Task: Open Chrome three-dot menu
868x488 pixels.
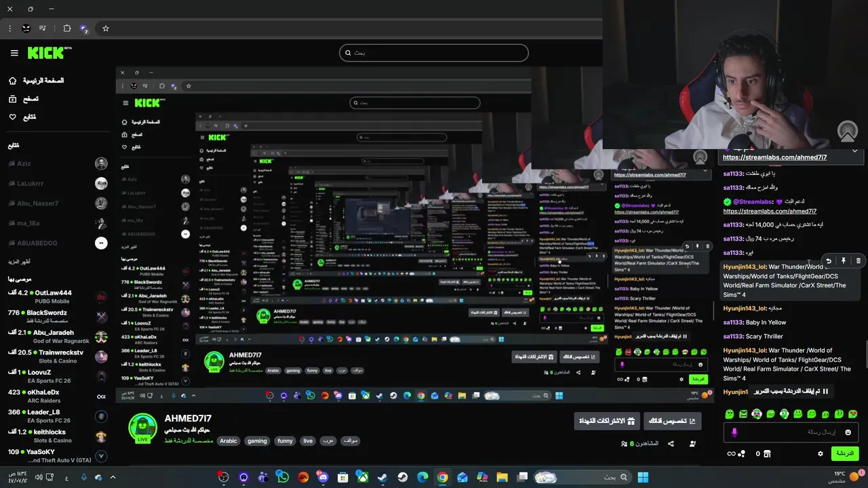Action: [x=9, y=28]
